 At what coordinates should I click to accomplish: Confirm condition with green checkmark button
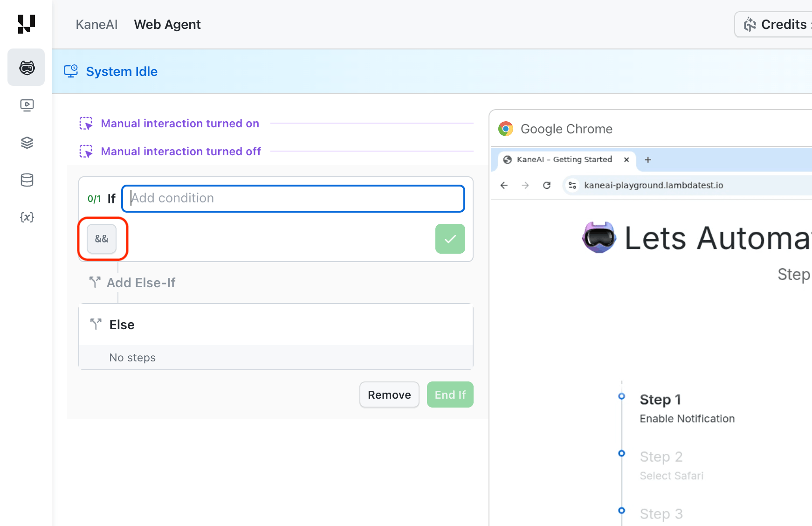click(450, 239)
